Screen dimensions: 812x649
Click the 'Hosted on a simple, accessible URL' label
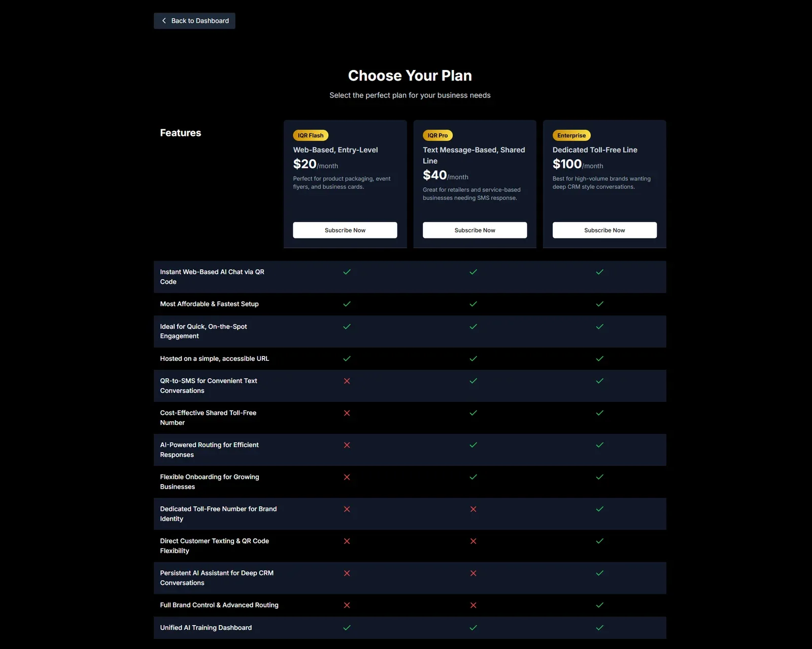tap(215, 358)
